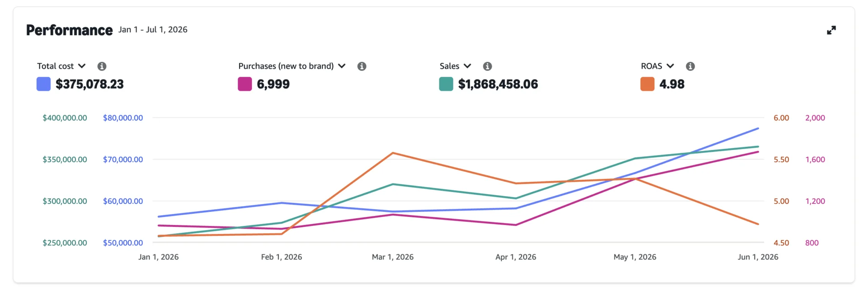Open the Purchases (new to brand) dropdown
This screenshot has width=868, height=291.
[x=292, y=66]
